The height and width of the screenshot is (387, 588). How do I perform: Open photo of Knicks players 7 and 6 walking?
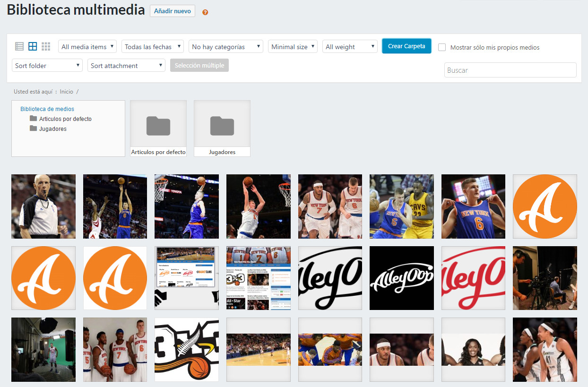330,206
